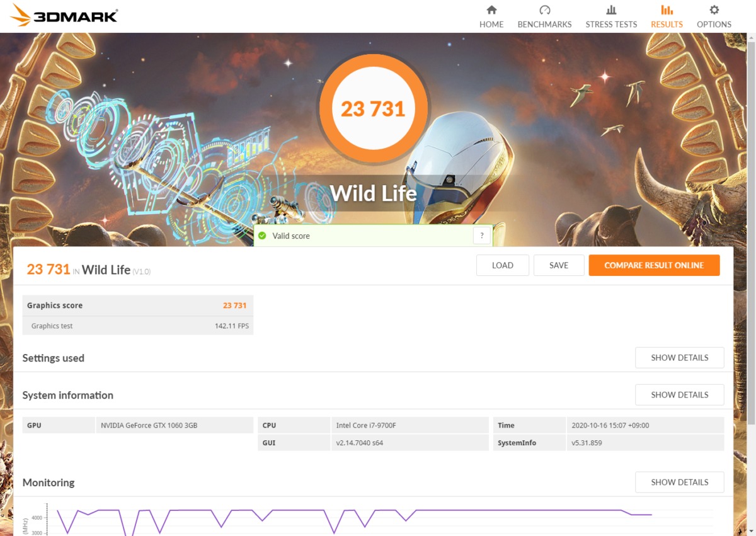Click the Monitoring heading
This screenshot has width=756, height=536.
pos(49,482)
